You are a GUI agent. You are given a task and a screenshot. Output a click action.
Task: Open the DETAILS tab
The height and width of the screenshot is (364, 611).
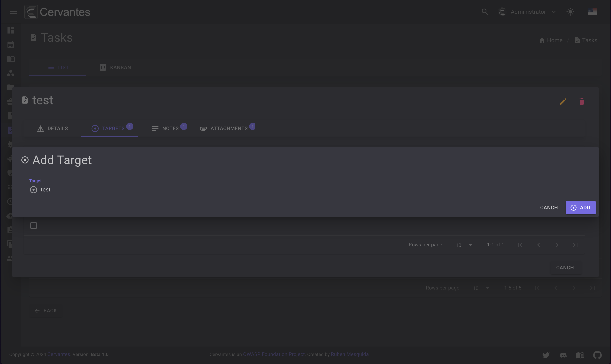[x=52, y=129]
